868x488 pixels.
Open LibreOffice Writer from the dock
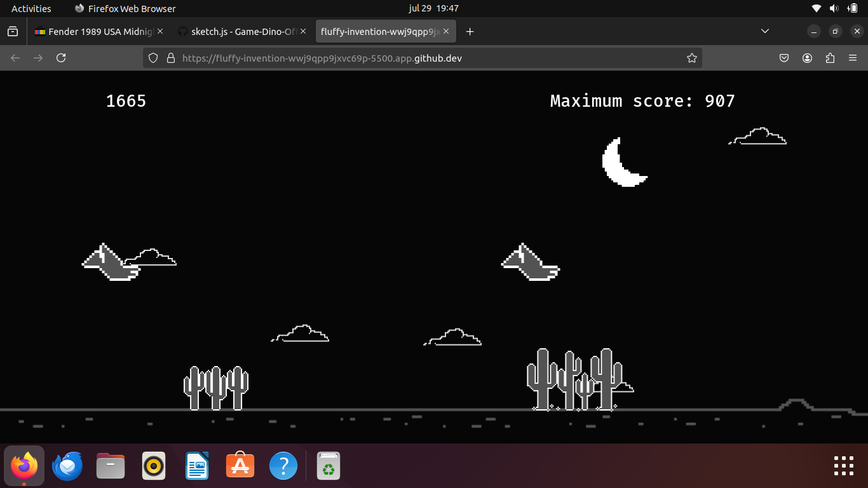pyautogui.click(x=197, y=466)
